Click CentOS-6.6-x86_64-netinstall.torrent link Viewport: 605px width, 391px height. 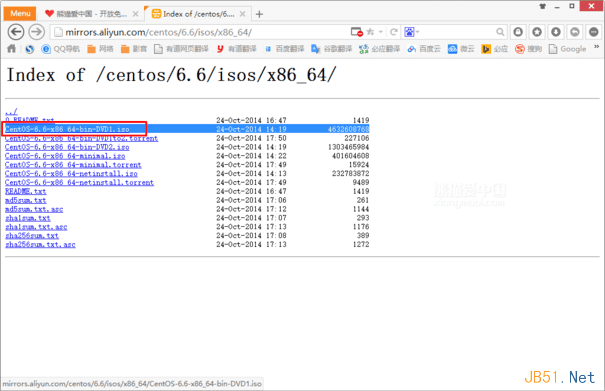(x=79, y=183)
